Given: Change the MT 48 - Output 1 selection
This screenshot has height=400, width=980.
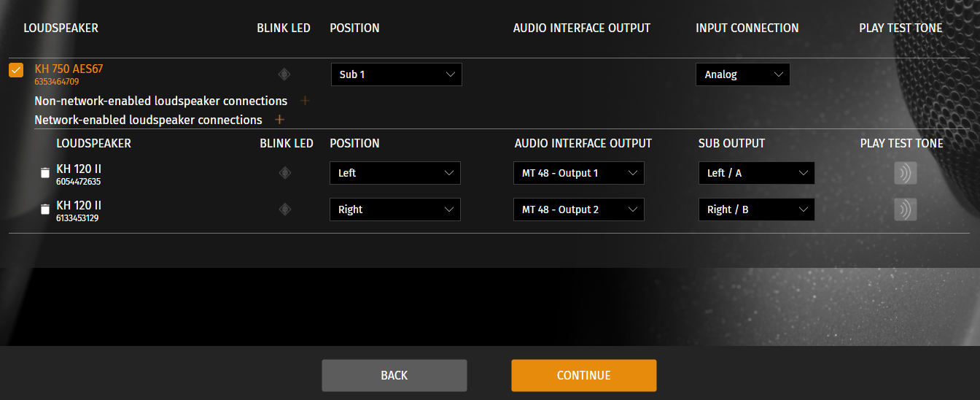Looking at the screenshot, I should click(x=578, y=173).
